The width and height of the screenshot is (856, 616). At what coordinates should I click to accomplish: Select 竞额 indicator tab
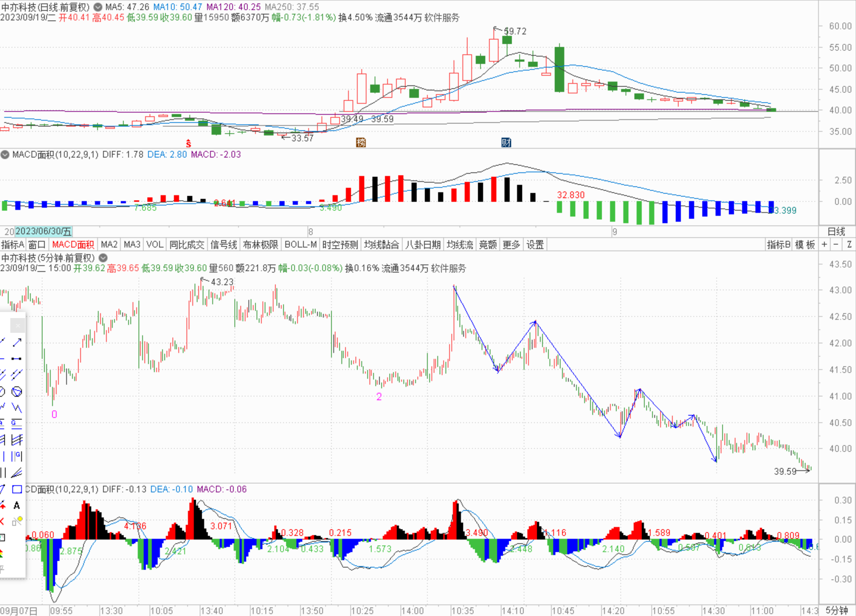click(x=488, y=244)
